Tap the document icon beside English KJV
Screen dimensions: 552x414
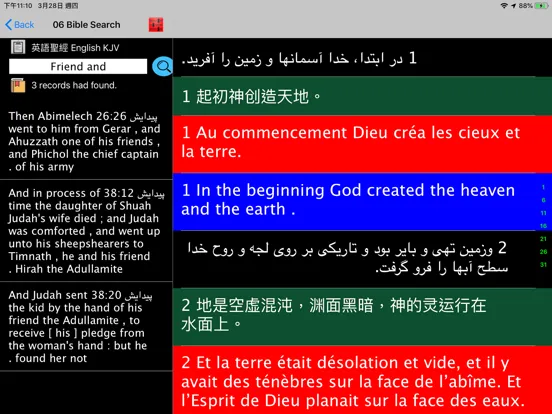pos(18,47)
